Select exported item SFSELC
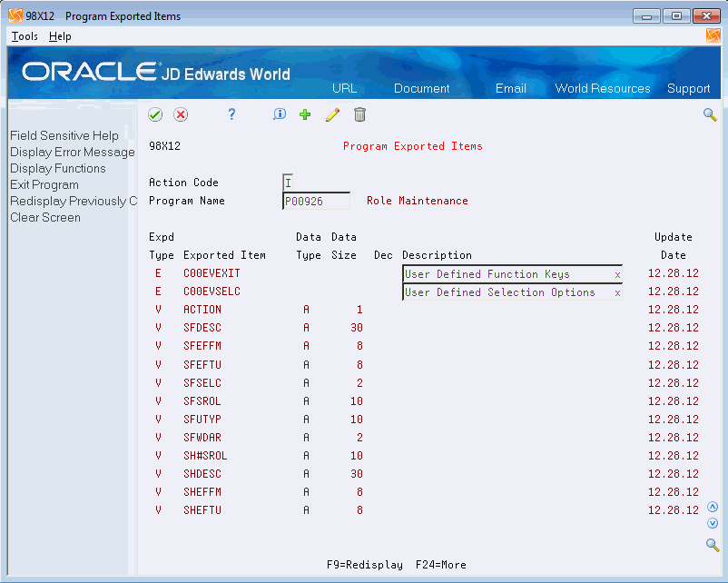This screenshot has width=728, height=583. (x=202, y=383)
